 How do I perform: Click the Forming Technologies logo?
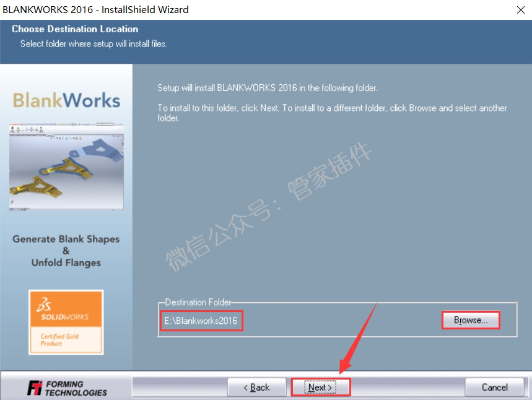click(67, 388)
